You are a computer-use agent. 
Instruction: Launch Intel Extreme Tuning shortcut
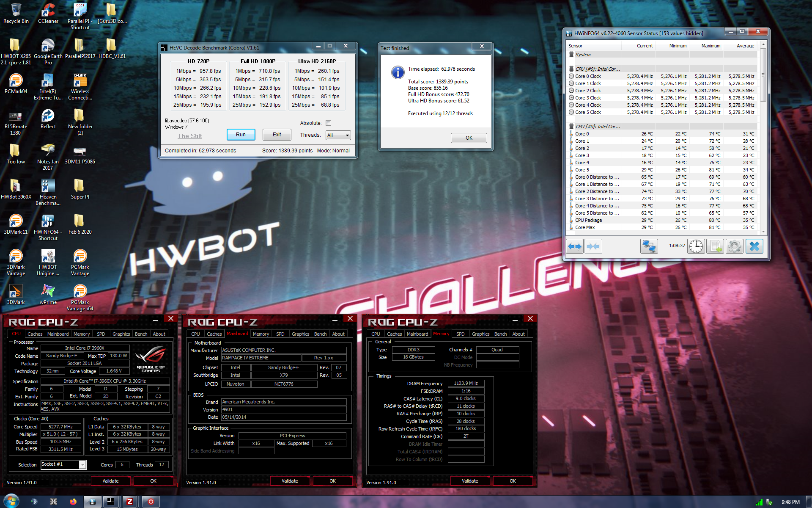(x=48, y=87)
